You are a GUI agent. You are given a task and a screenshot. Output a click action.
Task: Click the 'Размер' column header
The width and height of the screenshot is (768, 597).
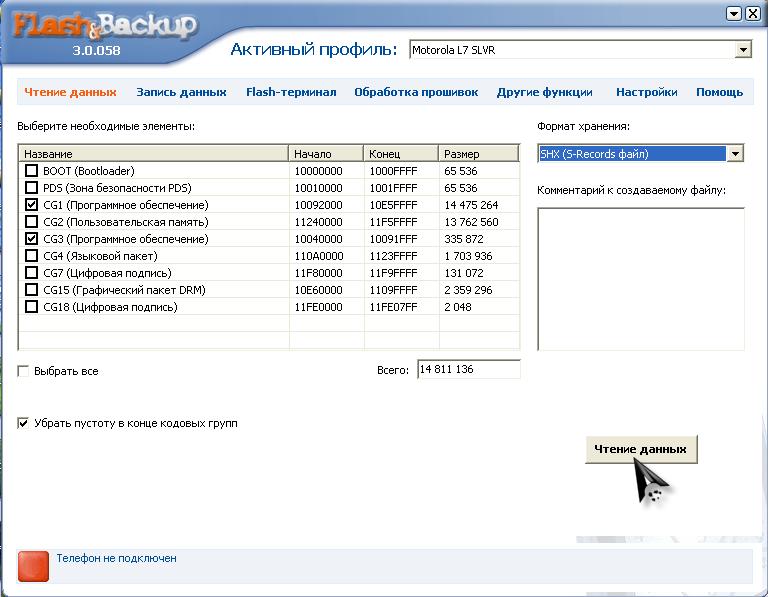click(x=479, y=154)
